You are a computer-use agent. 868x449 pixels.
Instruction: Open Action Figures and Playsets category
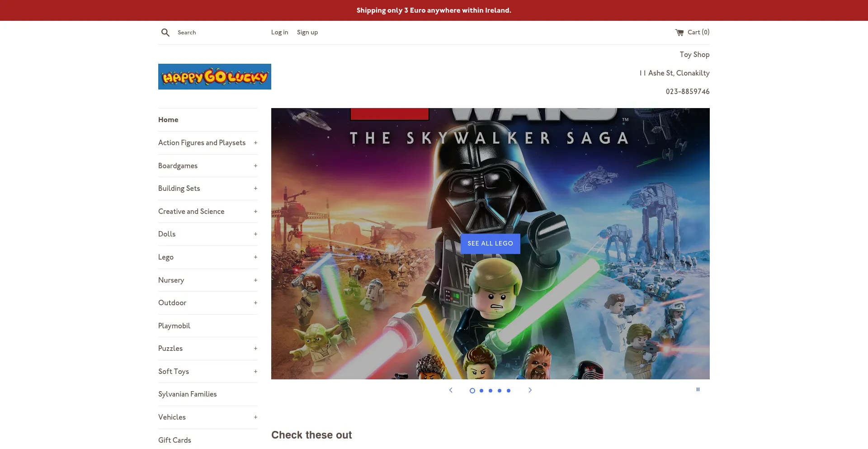click(x=202, y=143)
